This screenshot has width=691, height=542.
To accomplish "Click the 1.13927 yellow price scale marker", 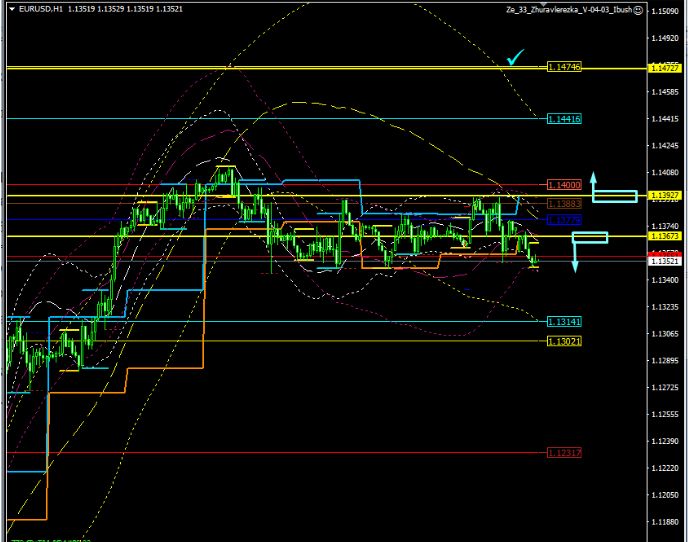I will coord(665,195).
